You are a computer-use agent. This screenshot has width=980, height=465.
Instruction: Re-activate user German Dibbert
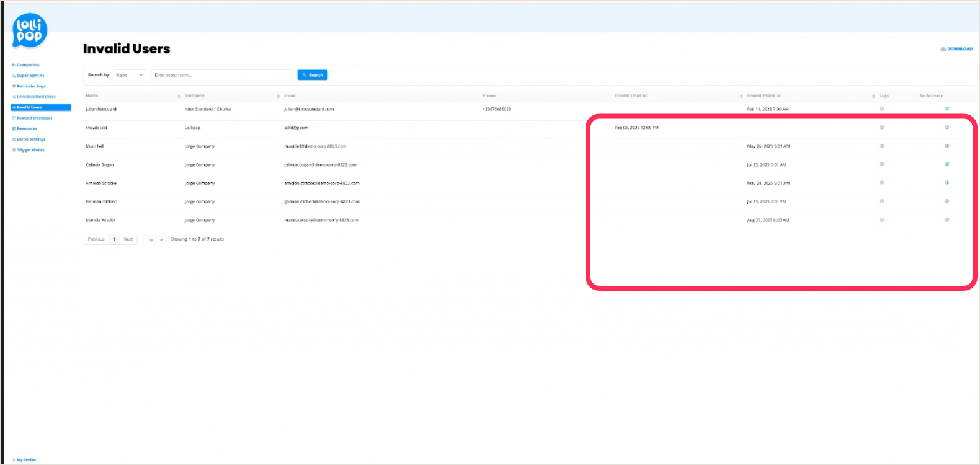pos(947,201)
